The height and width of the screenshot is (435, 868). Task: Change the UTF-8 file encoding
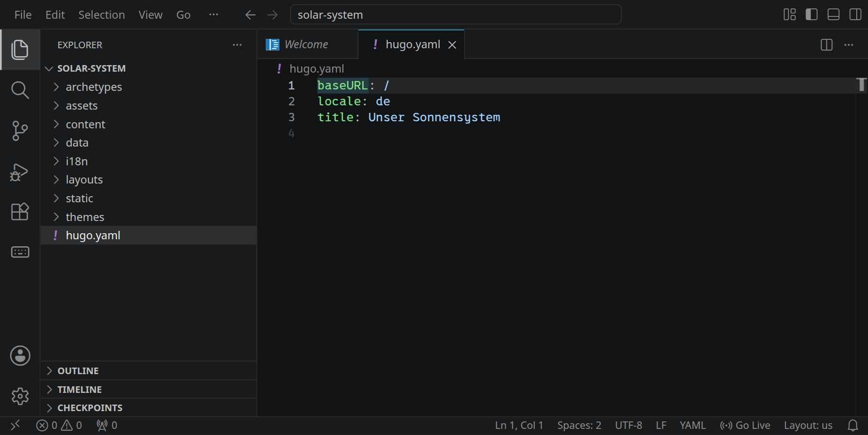point(629,425)
